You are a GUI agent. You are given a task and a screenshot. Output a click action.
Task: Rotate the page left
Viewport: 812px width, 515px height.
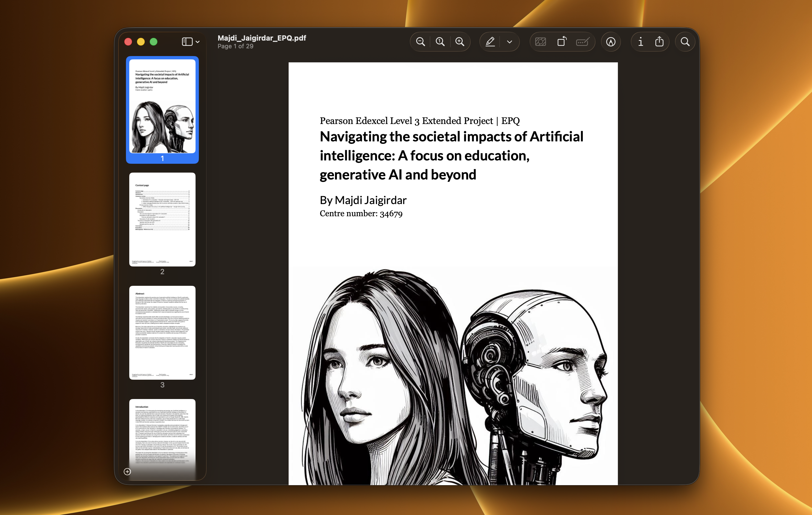[562, 41]
